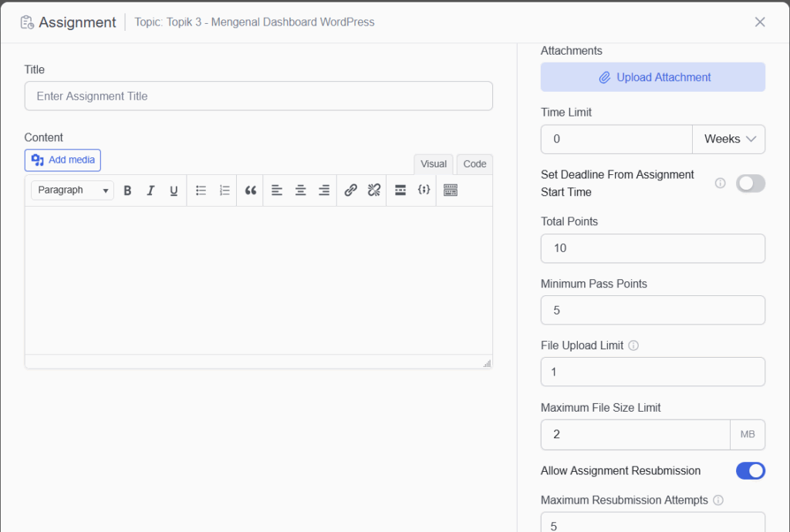
Task: Close the Assignment dialog
Action: pyautogui.click(x=760, y=22)
